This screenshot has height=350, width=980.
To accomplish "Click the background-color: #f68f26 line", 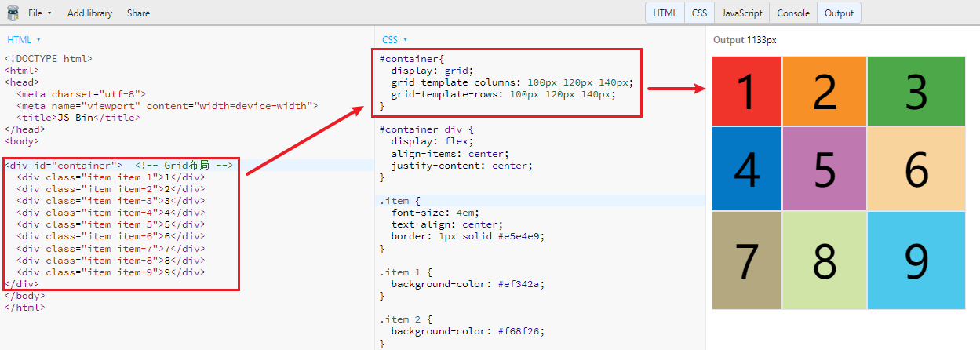I will tap(468, 331).
